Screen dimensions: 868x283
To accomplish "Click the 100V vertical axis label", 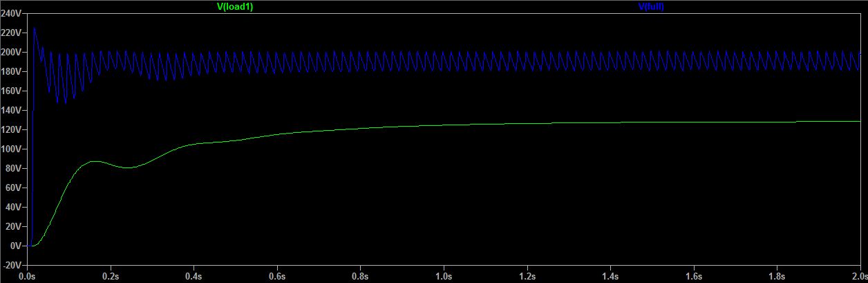I will (x=12, y=149).
